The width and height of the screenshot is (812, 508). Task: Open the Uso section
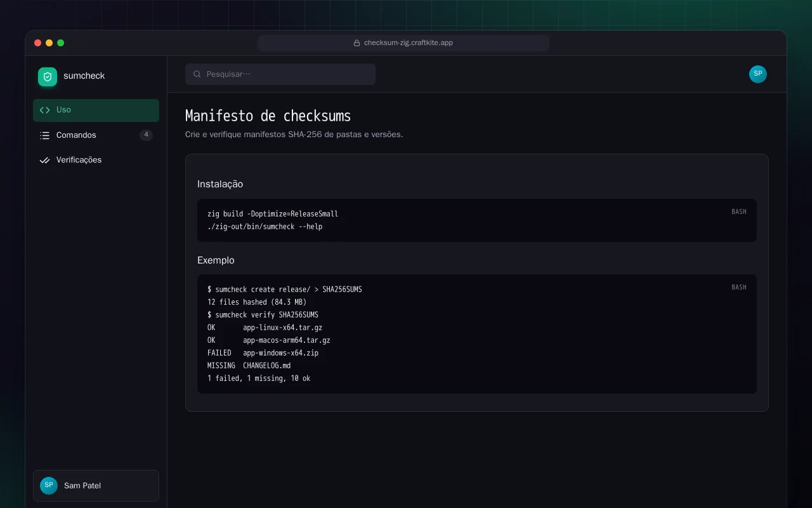tap(96, 110)
